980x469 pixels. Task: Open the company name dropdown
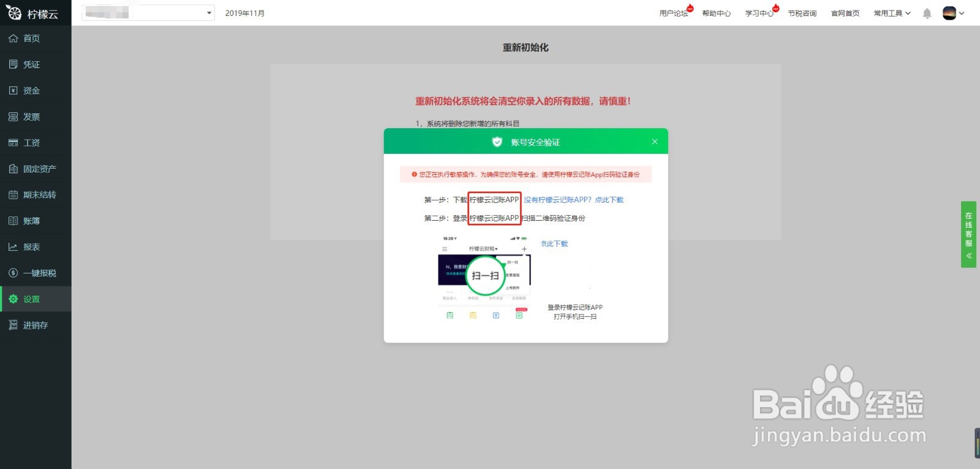tap(149, 13)
